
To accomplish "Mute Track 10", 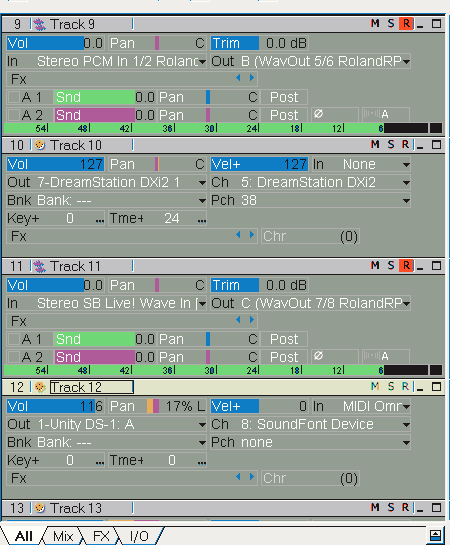I will click(375, 145).
